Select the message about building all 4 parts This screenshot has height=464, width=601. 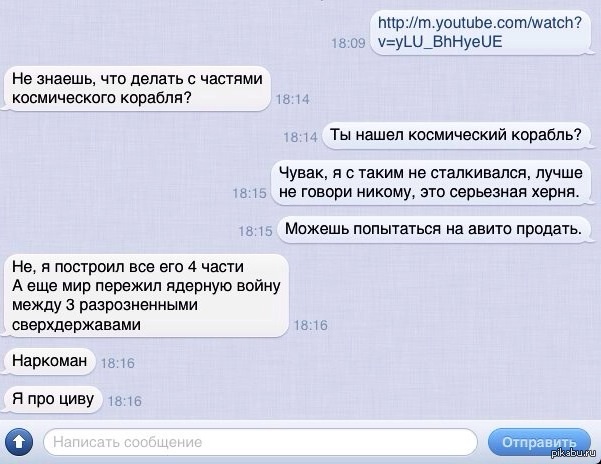point(146,295)
